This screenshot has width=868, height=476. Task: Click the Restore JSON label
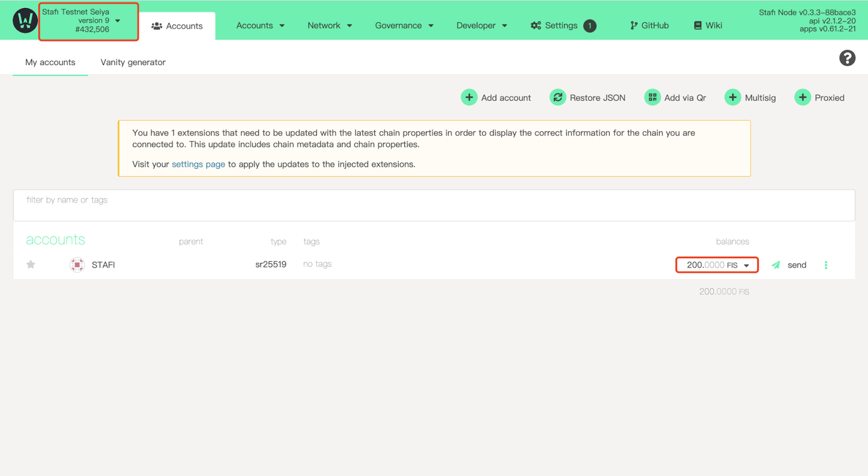tap(597, 98)
